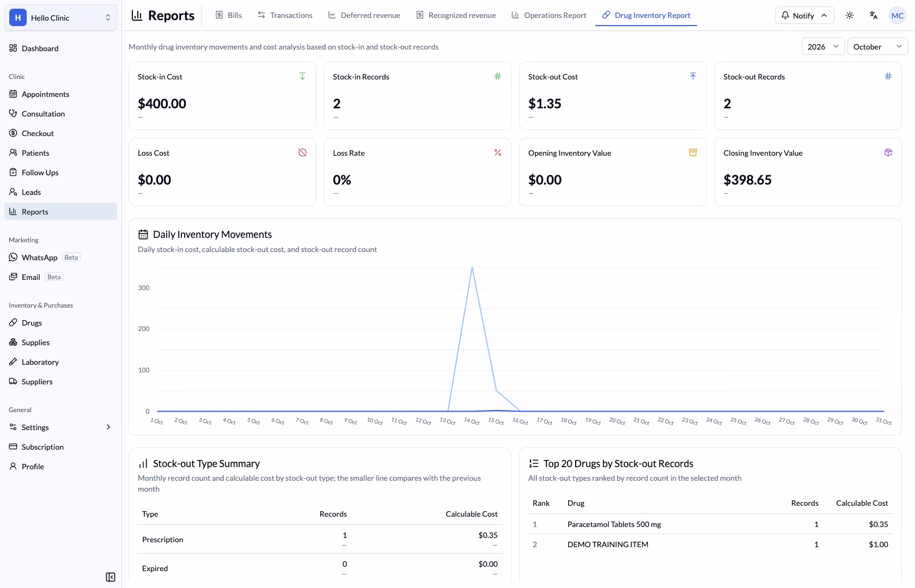Click the Top 20 Drugs list icon
Image resolution: width=915 pixels, height=588 pixels.
pos(534,464)
